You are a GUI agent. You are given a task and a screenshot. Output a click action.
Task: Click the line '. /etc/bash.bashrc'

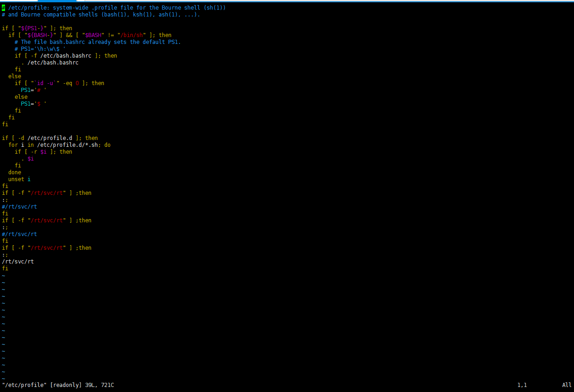coord(50,63)
